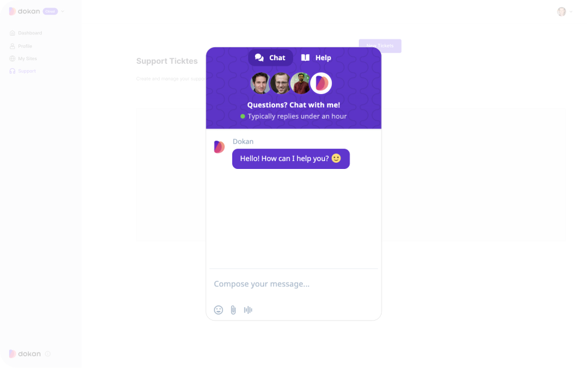Click the New Tickets button
This screenshot has height=368, width=588.
[x=380, y=45]
